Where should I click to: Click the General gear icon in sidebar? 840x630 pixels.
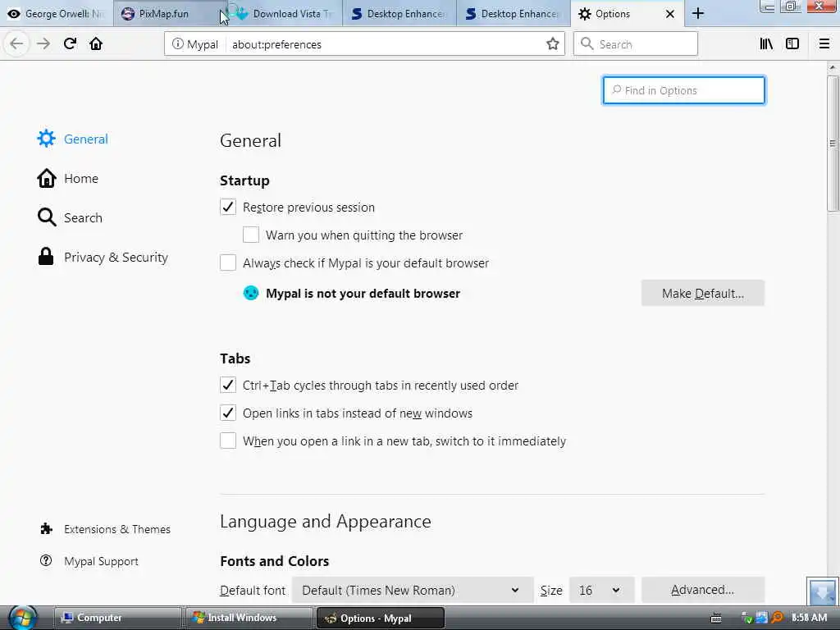46,139
